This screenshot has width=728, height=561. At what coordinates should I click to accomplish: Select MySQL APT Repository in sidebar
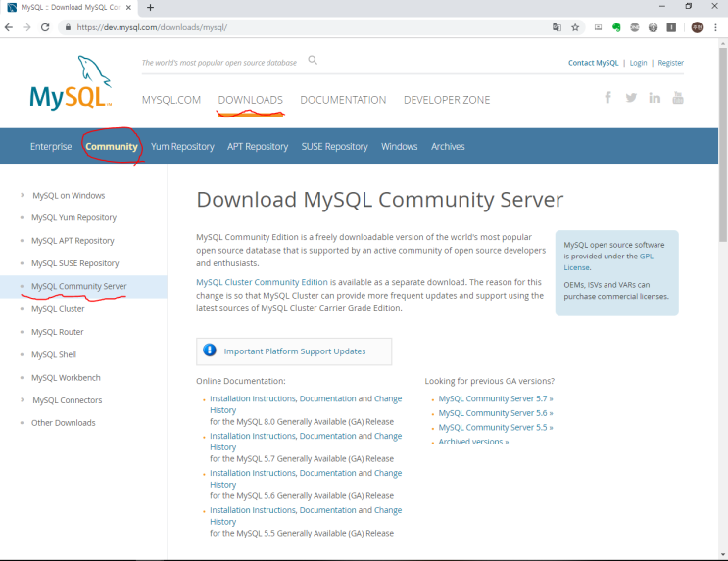[73, 241]
